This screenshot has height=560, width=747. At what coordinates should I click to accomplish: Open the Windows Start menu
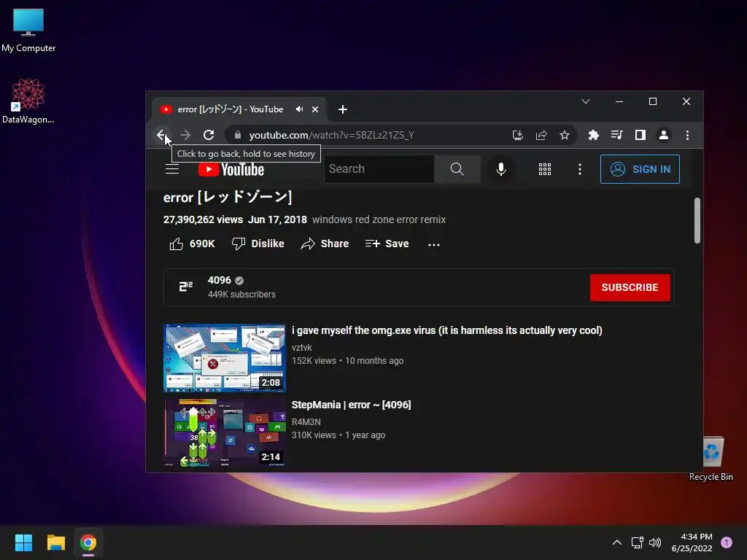point(23,542)
